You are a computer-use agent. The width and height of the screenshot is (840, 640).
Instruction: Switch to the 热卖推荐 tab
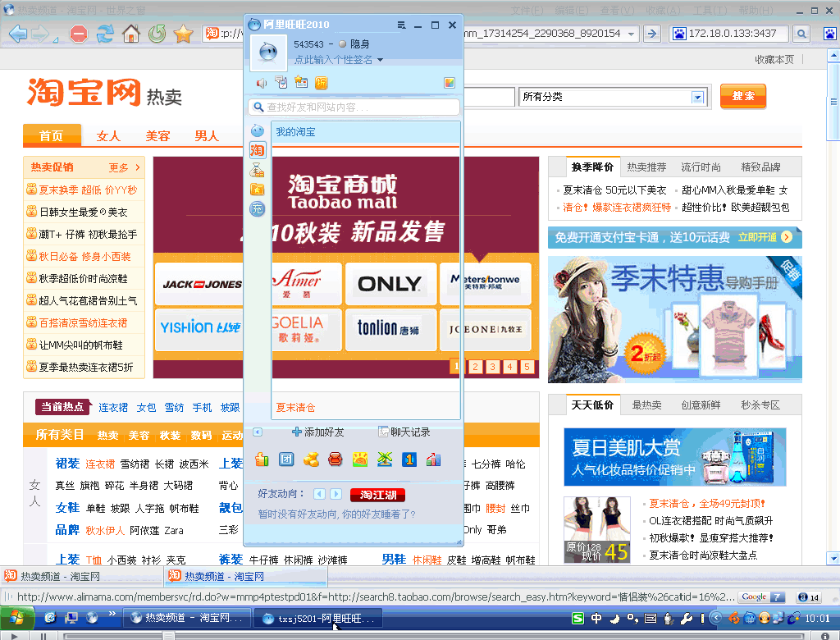646,167
